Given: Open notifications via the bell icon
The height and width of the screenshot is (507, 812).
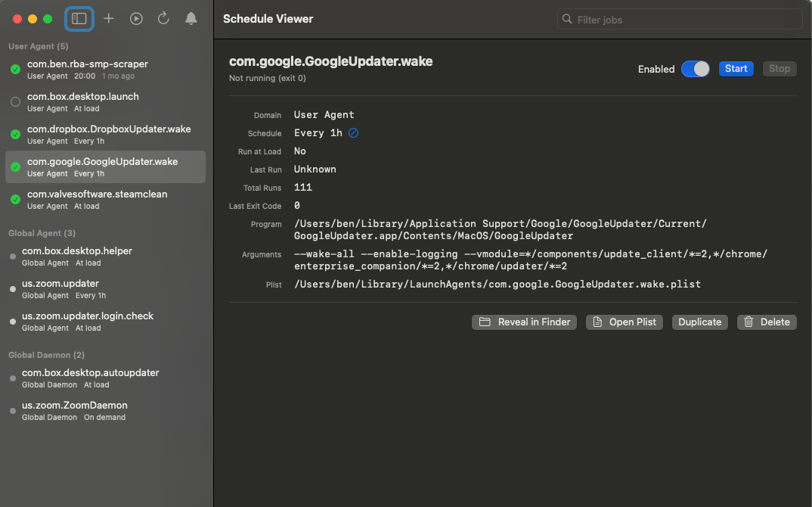Looking at the screenshot, I should point(191,18).
